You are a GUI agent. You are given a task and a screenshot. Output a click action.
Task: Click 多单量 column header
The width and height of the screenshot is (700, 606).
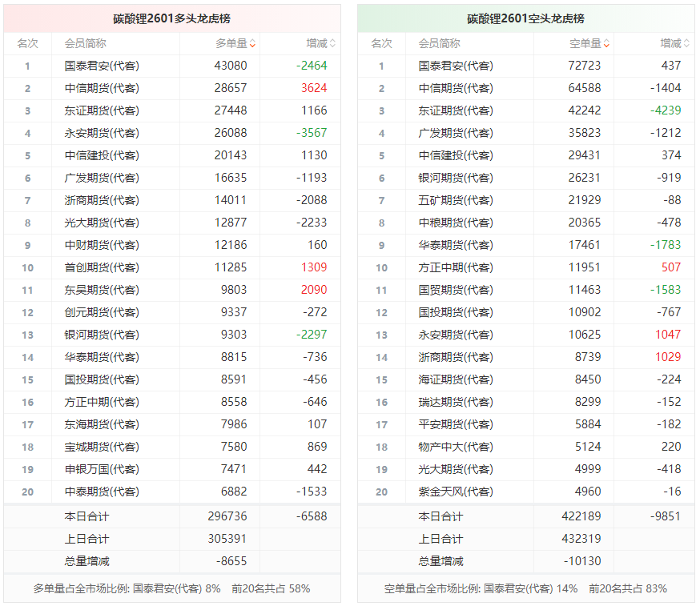coord(231,44)
